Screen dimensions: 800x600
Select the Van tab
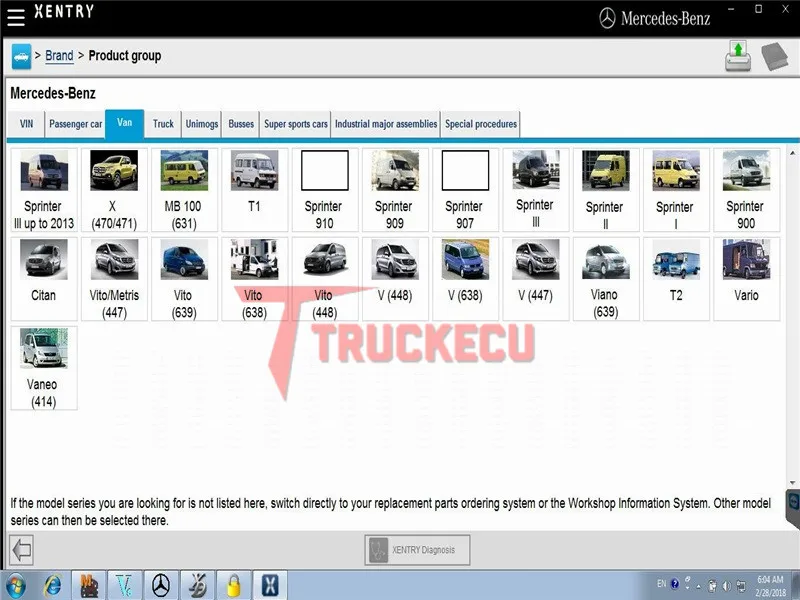click(124, 123)
